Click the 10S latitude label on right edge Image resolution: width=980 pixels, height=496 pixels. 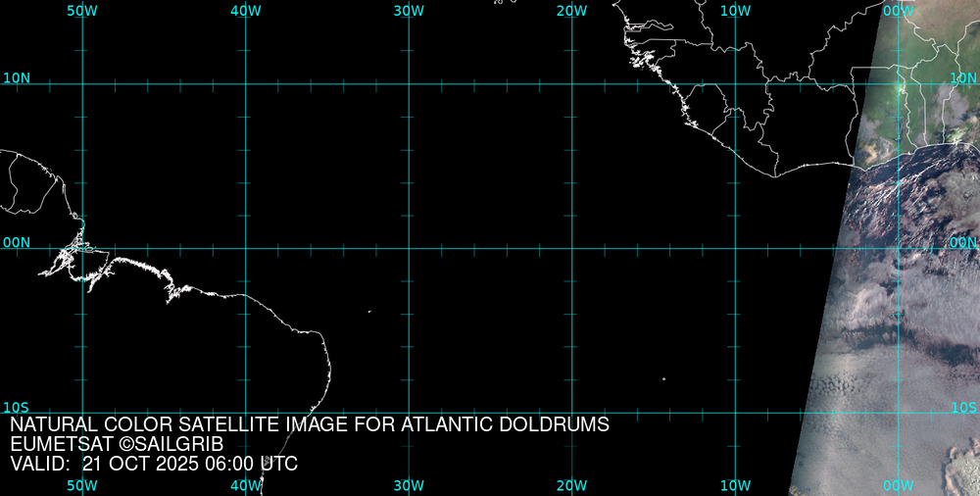964,407
